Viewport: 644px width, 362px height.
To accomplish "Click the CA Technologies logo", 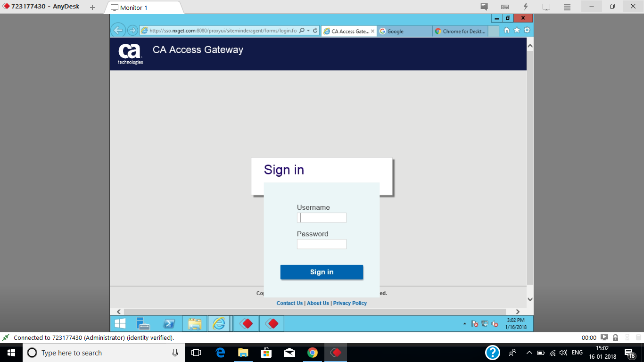I will (130, 53).
